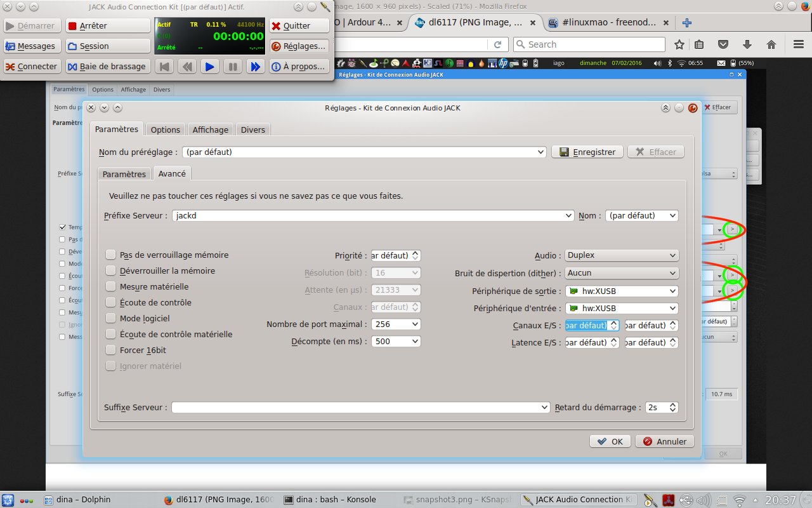Toggle the Mesure matérielle checkbox
Viewport: 812px width, 508px height.
click(111, 286)
